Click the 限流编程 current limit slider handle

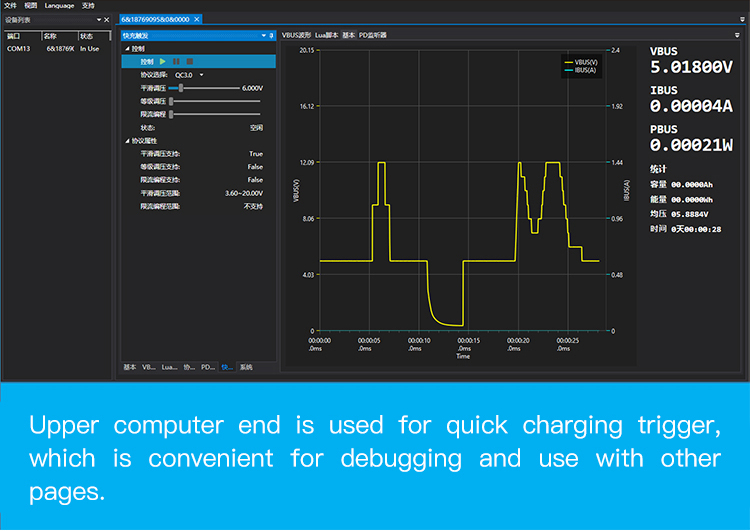point(172,114)
